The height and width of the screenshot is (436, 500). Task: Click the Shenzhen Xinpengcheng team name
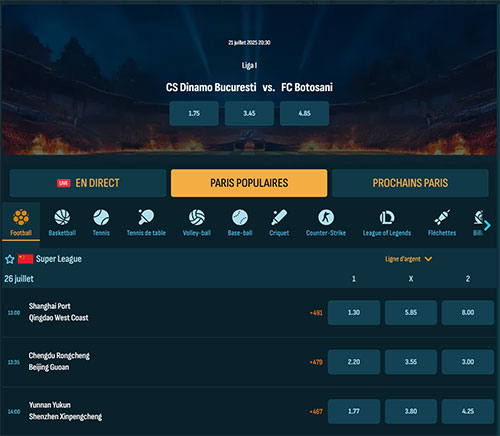click(65, 416)
